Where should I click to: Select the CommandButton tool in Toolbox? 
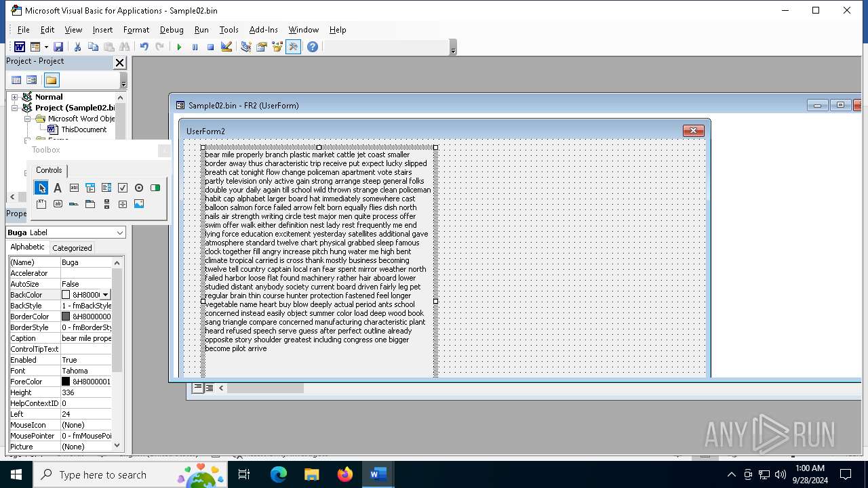tap(58, 204)
